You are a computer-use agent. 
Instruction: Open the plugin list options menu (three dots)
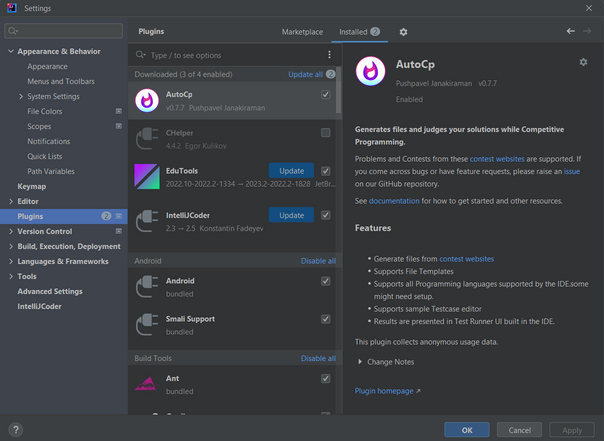pyautogui.click(x=329, y=55)
